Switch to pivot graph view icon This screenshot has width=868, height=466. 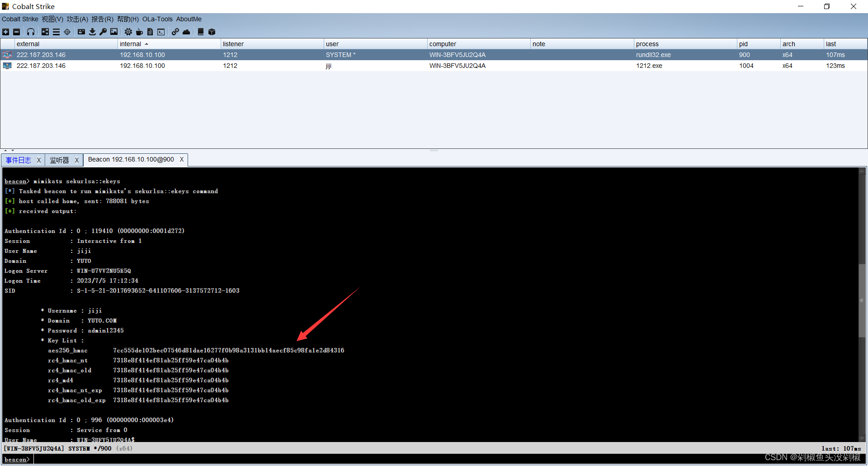click(x=45, y=32)
